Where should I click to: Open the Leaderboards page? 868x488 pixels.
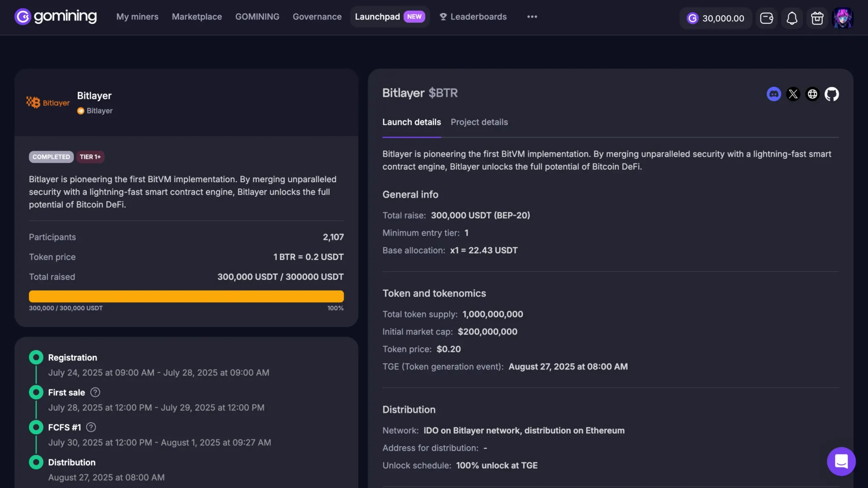473,17
